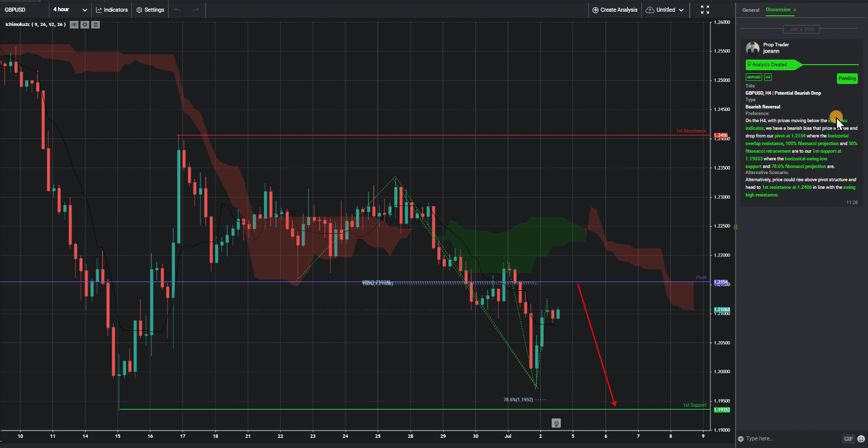Delete the Ichimoku2c indicator
Viewport: 868px width, 448px height.
click(x=95, y=24)
